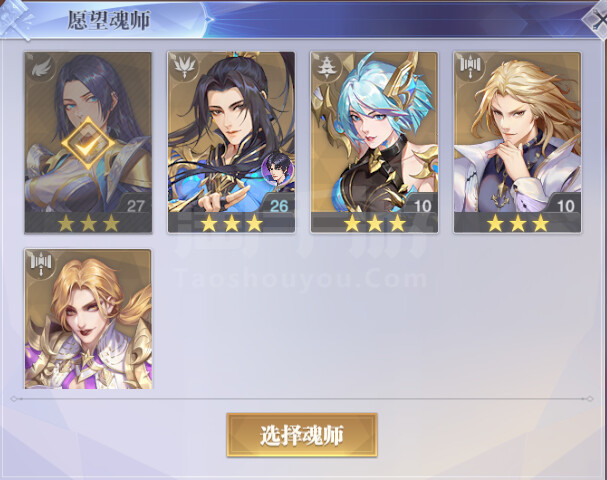Select the blue-haired girl soul master card

click(374, 142)
